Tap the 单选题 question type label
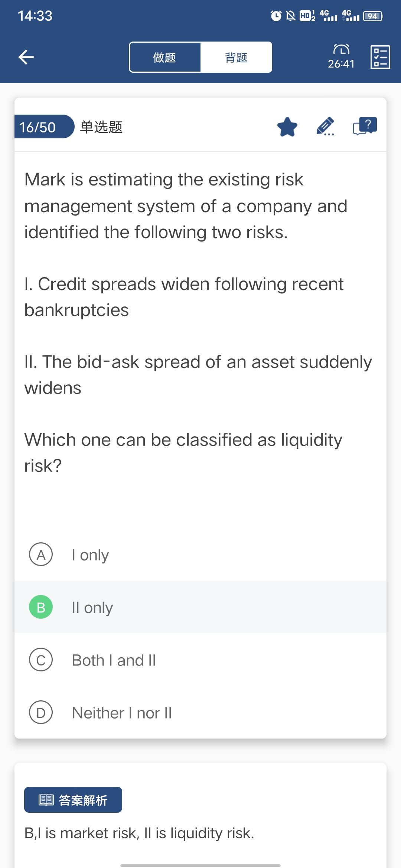Screen dimensions: 401x868 tap(101, 127)
